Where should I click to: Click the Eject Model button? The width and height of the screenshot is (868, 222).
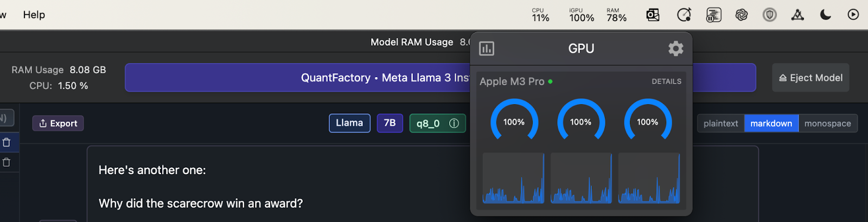coord(811,78)
